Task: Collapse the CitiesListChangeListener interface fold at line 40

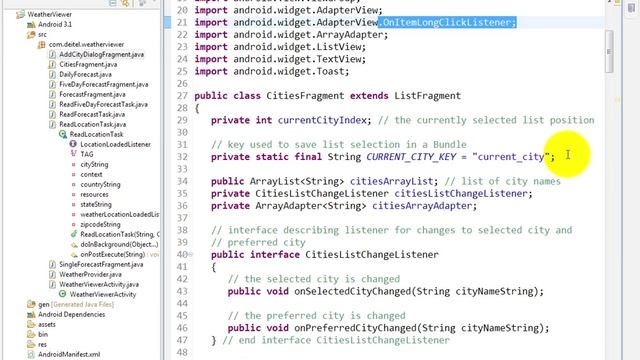Action: tap(191, 255)
